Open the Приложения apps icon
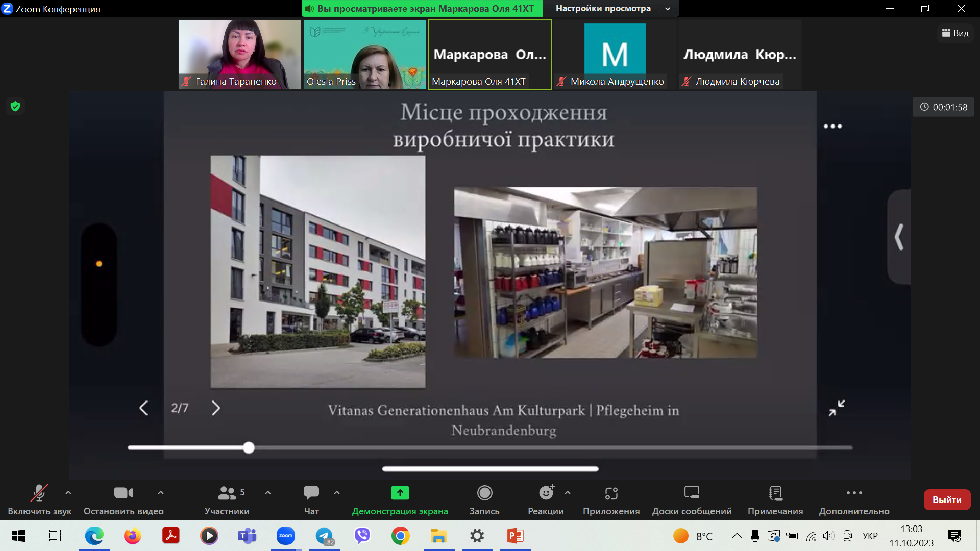 [x=611, y=493]
